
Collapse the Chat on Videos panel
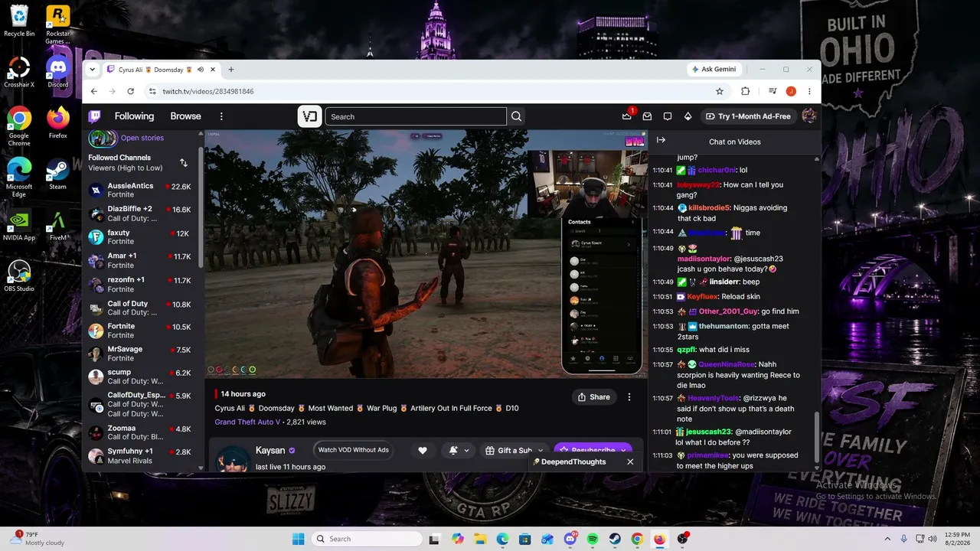point(661,140)
